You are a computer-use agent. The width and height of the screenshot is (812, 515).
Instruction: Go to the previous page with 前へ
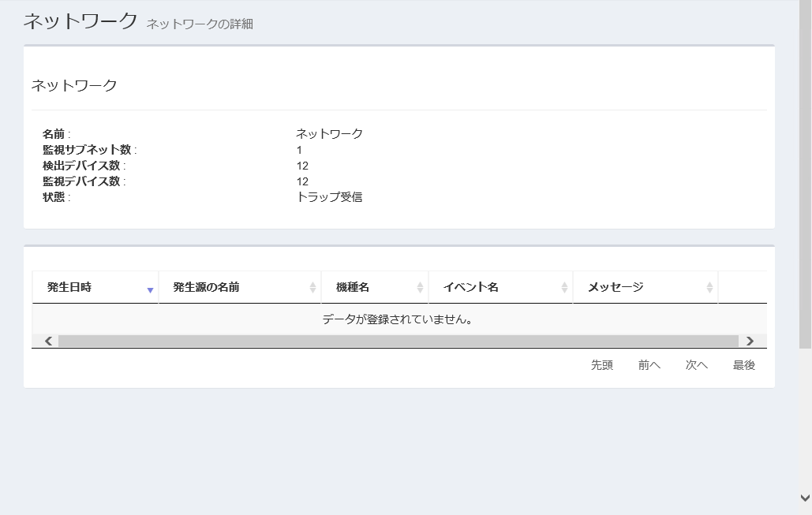(x=649, y=365)
